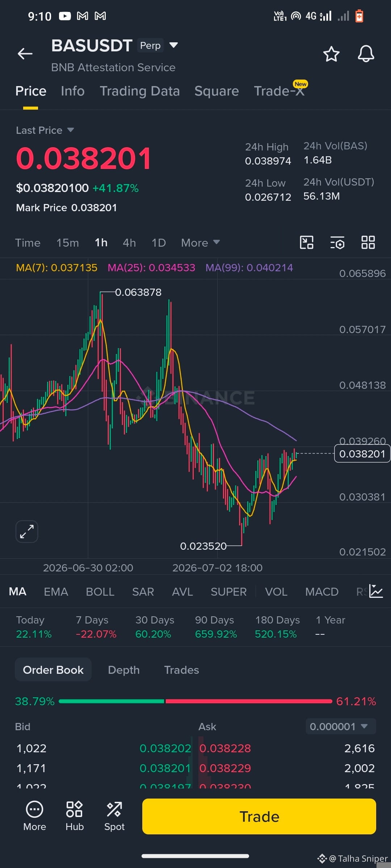Tap the MA(7) value label

click(56, 268)
